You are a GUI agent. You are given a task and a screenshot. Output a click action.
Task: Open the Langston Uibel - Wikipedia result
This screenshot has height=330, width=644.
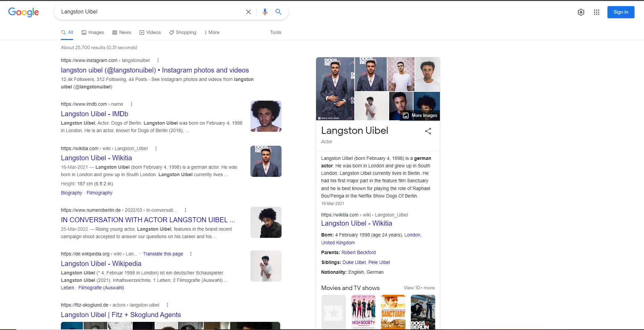tap(101, 264)
